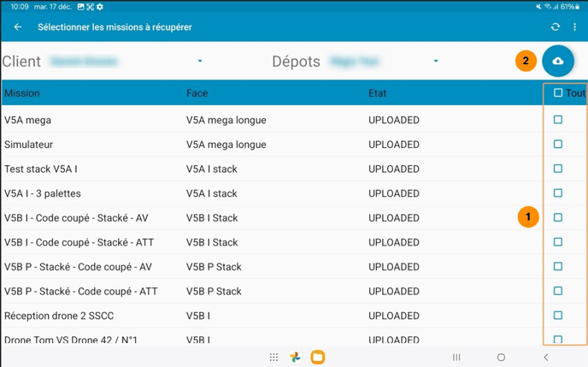588x367 pixels.
Task: Check the Tout select-all checkbox
Action: [558, 93]
